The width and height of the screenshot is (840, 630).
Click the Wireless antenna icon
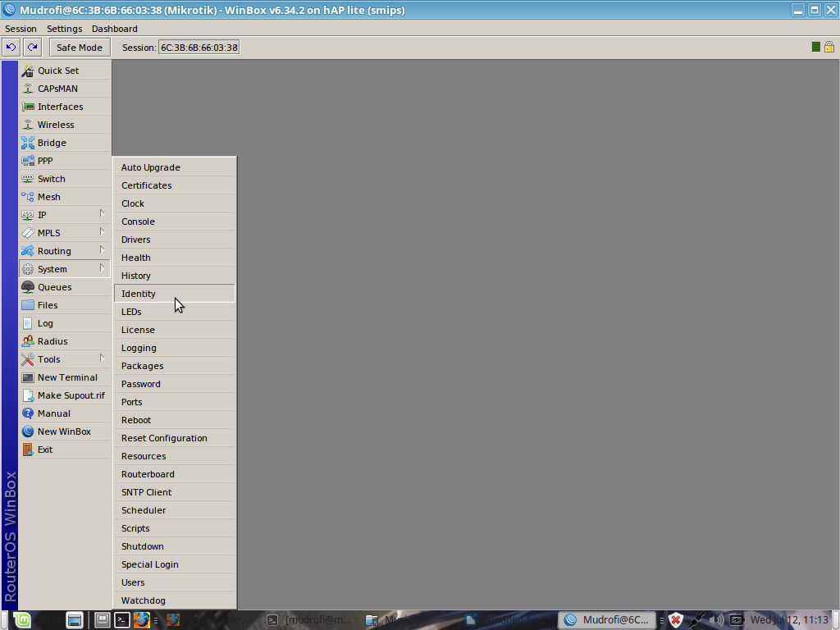(x=27, y=125)
